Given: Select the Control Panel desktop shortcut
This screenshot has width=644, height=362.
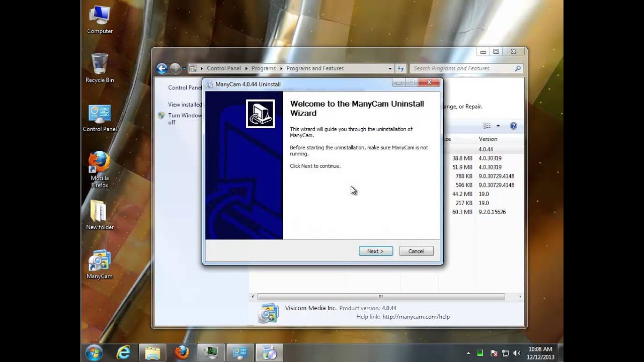Looking at the screenshot, I should coord(100,118).
